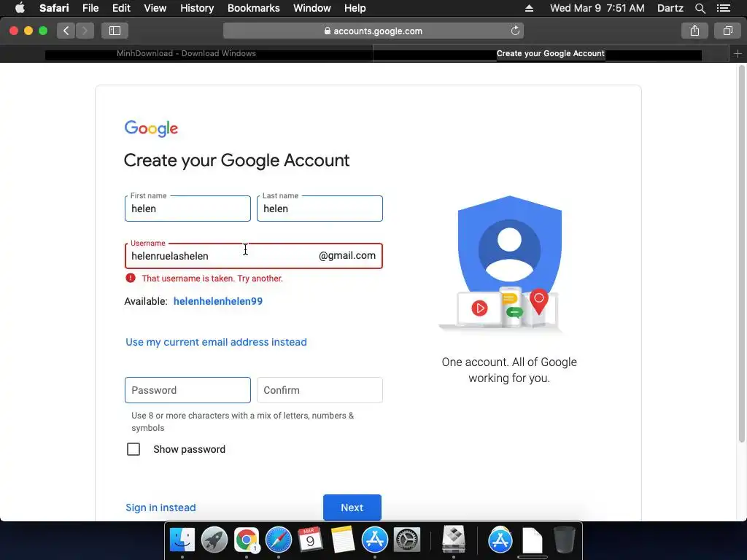Image resolution: width=747 pixels, height=560 pixels.
Task: Click the 'That username is taken' error text
Action: [212, 278]
